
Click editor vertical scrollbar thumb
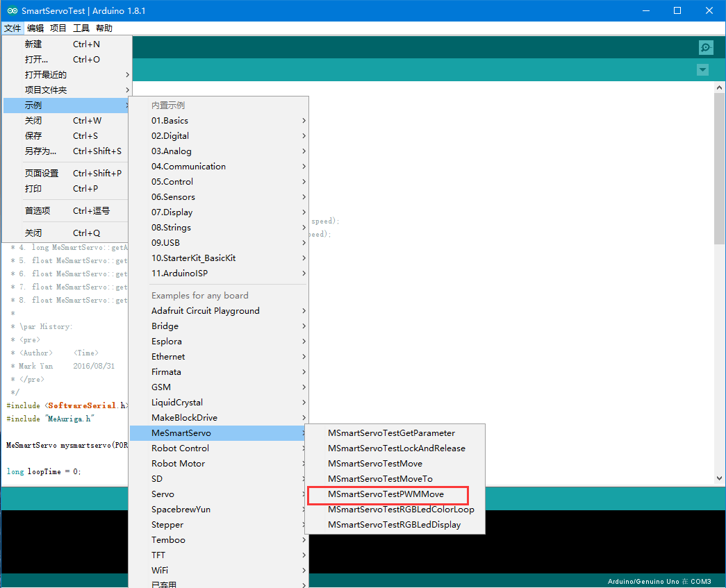pyautogui.click(x=719, y=169)
